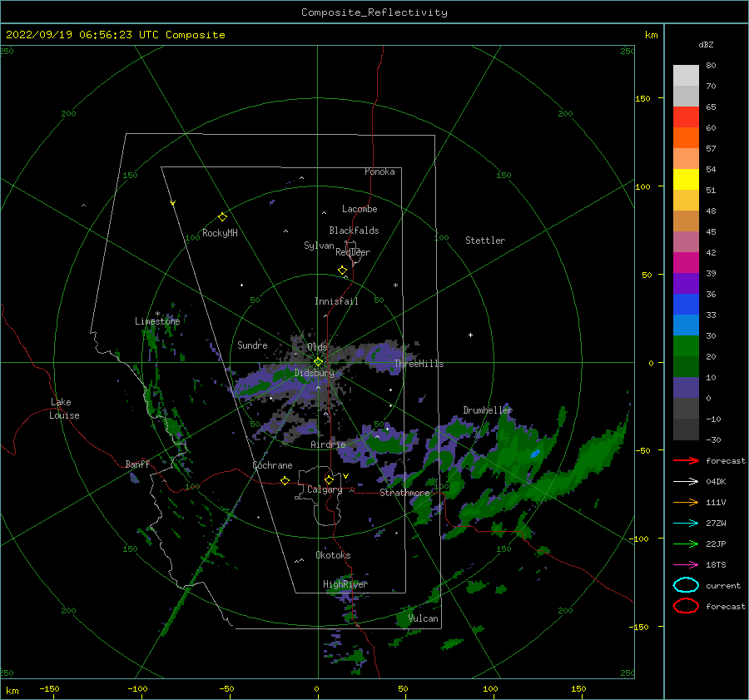Click the purple 39 dBZ legend swatch
This screenshot has height=700, width=749.
pos(686,283)
